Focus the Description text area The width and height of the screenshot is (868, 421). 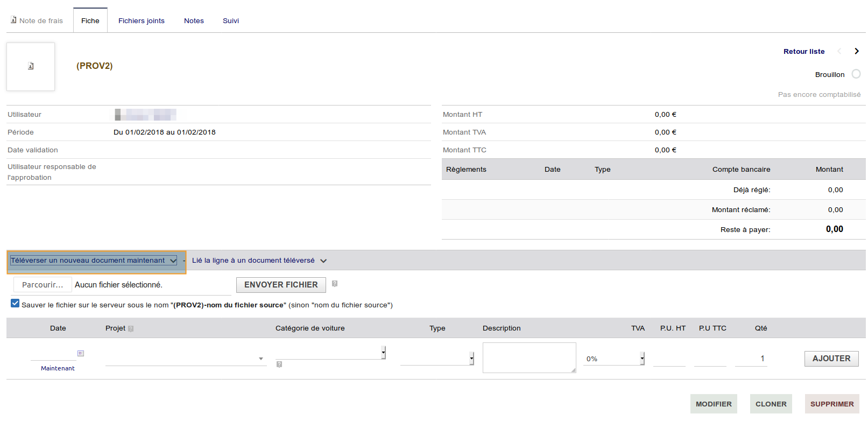pyautogui.click(x=530, y=357)
